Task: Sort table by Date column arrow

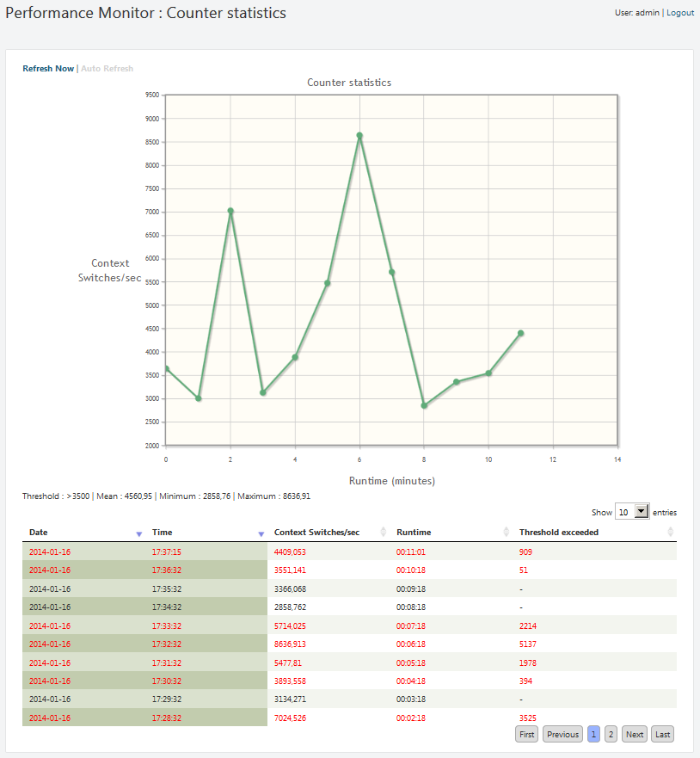Action: pos(139,533)
